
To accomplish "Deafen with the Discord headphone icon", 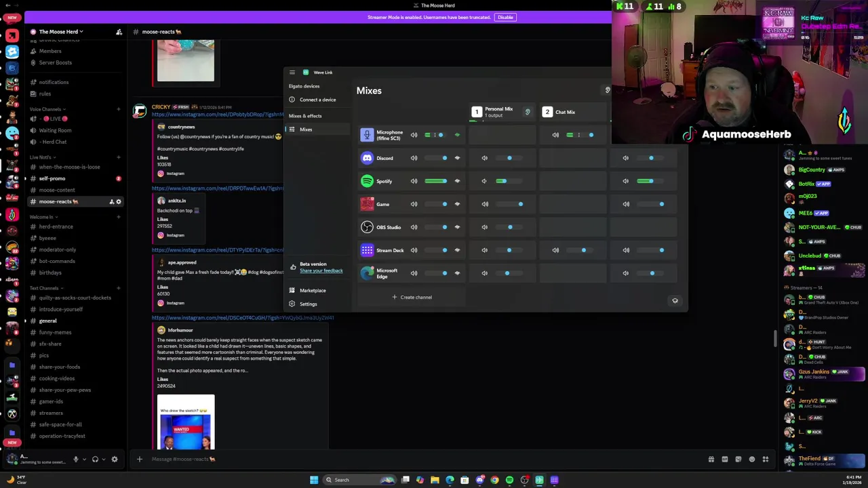I will (95, 459).
